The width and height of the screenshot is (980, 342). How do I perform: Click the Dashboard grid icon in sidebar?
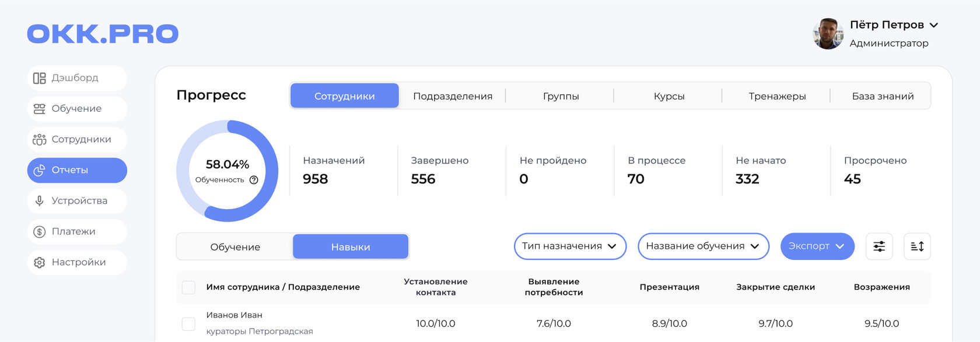coord(39,78)
